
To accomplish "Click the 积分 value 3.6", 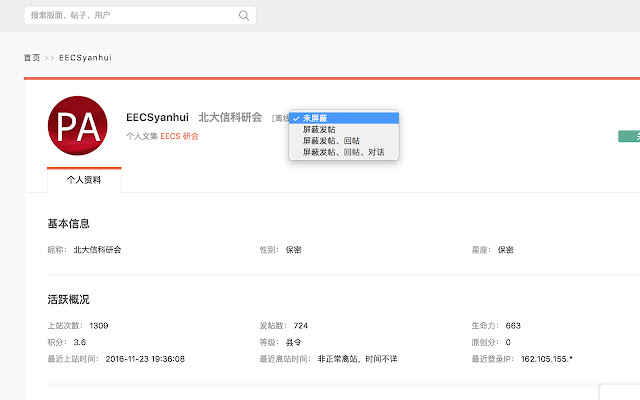I will click(80, 342).
